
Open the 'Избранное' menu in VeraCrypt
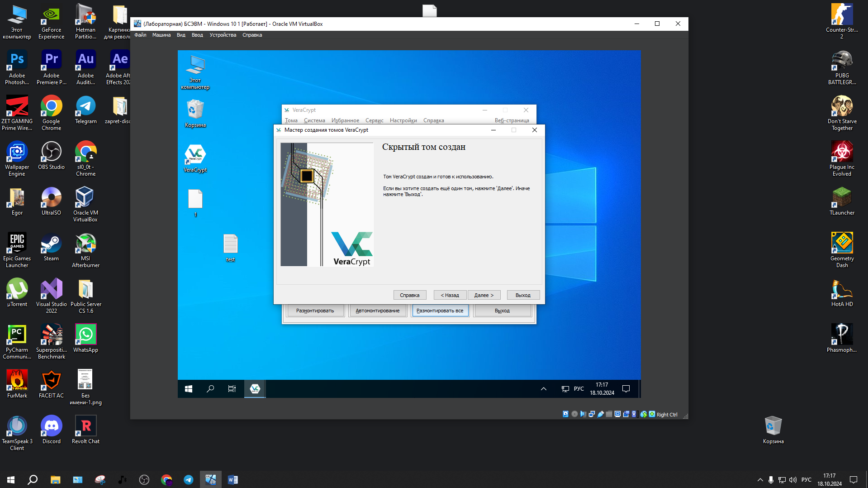[x=345, y=120]
